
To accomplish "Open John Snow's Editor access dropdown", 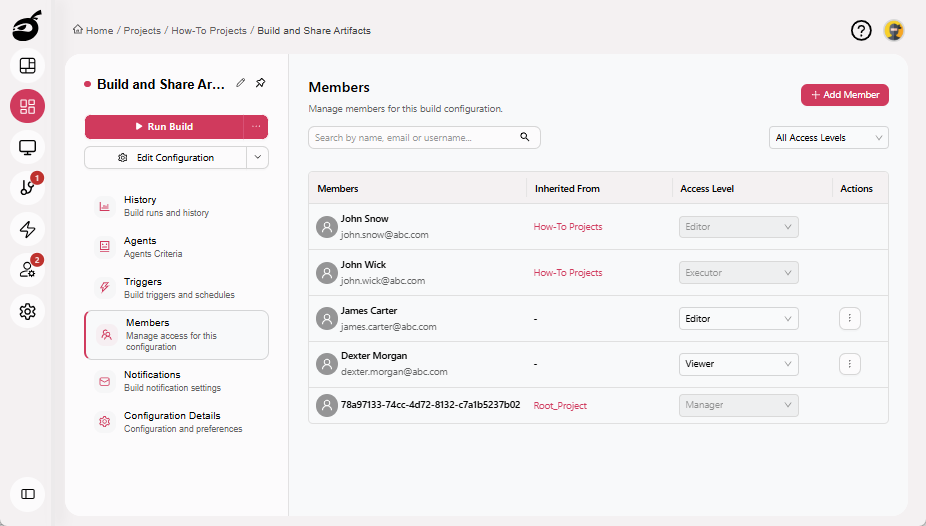I will coord(739,227).
